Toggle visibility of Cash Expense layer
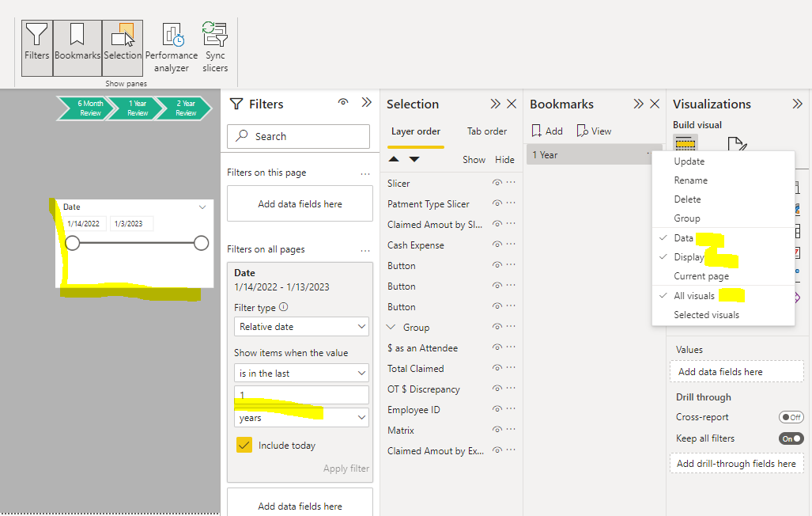Image resolution: width=812 pixels, height=516 pixels. click(x=497, y=245)
